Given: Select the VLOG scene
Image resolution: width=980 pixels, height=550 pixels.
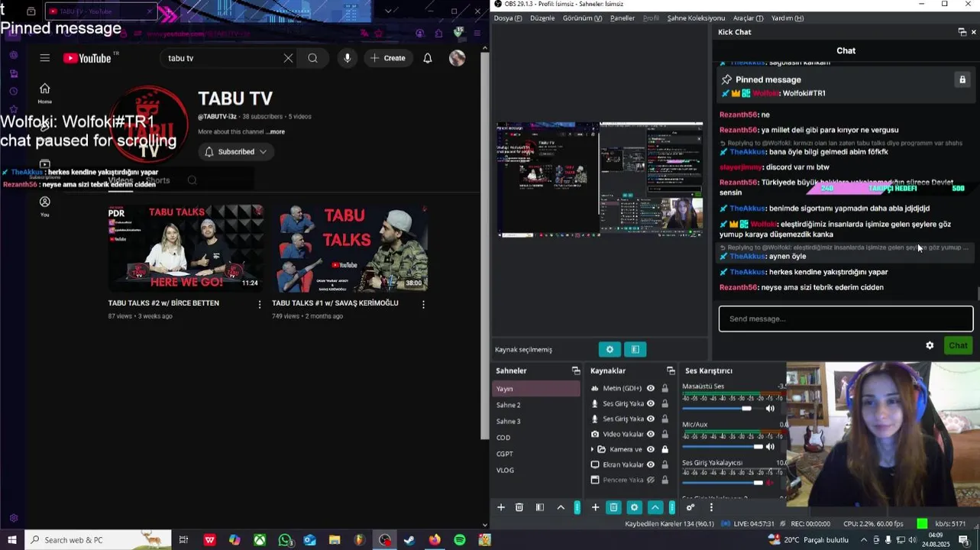Looking at the screenshot, I should [536, 470].
